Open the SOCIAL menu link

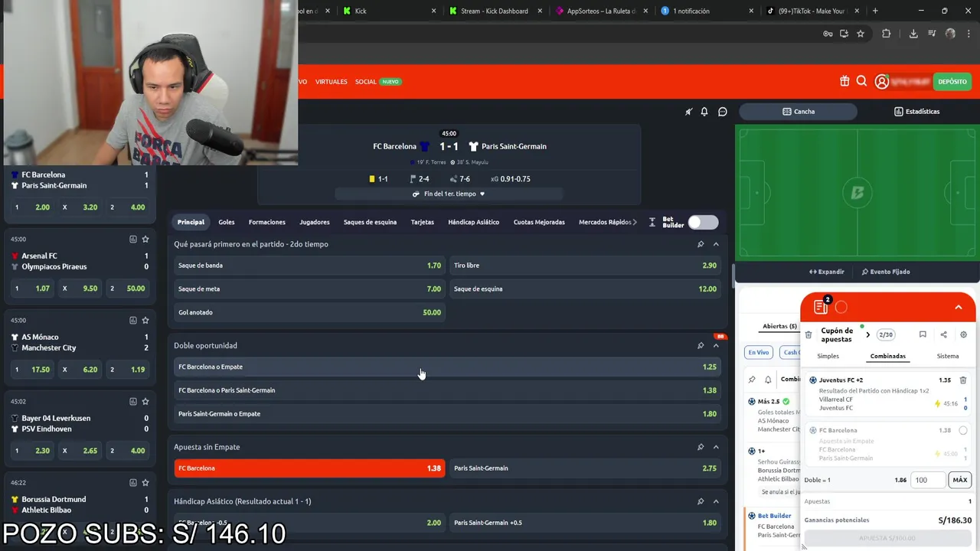click(x=366, y=82)
